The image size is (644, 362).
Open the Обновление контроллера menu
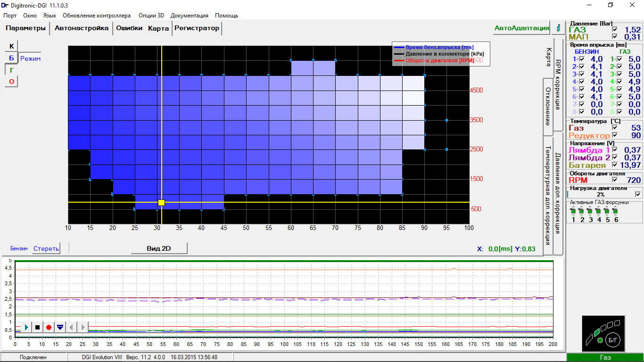click(97, 16)
